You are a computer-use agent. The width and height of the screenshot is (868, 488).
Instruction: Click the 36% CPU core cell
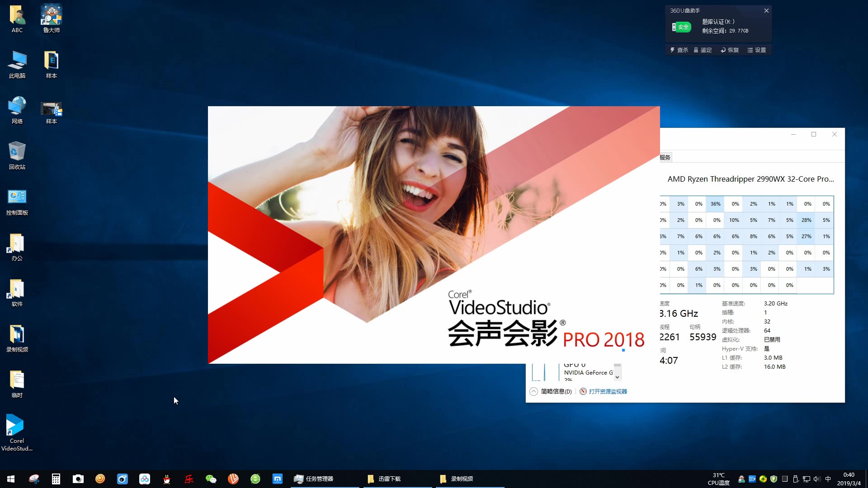click(716, 204)
